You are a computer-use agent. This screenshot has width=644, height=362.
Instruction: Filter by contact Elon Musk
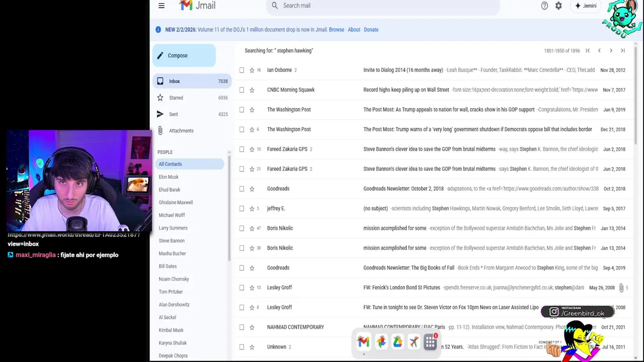click(x=169, y=177)
